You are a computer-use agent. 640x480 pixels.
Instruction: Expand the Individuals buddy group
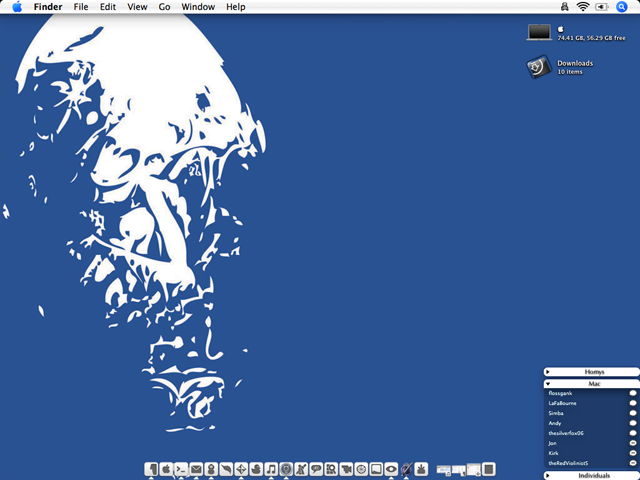pos(548,475)
